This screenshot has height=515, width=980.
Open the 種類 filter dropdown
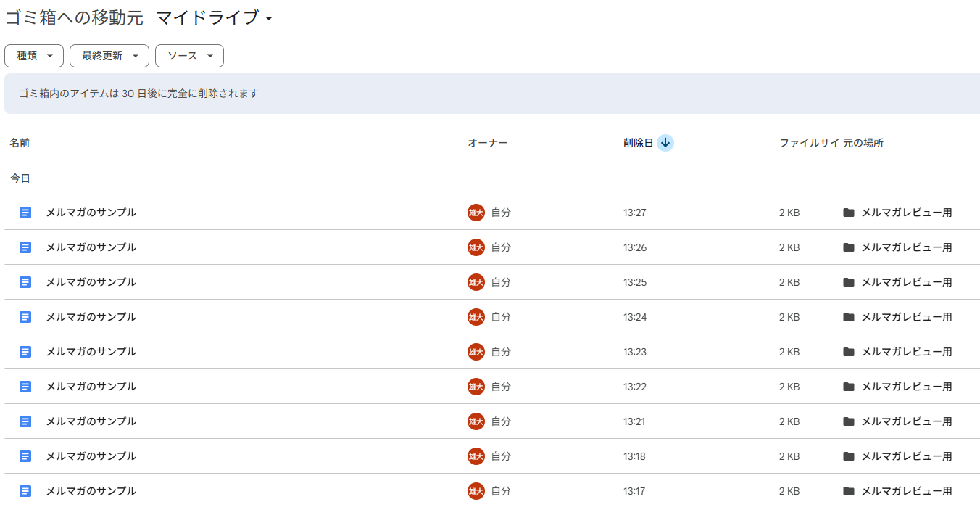coord(34,56)
